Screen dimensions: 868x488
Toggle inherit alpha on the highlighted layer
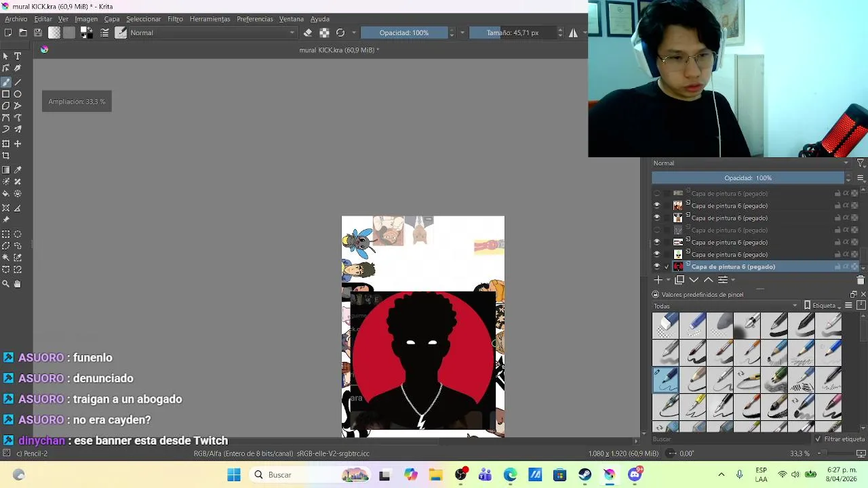846,267
